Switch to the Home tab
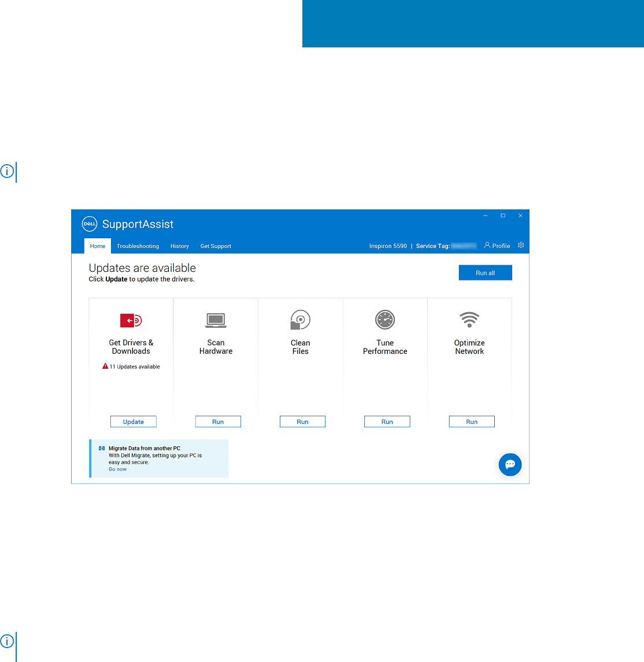This screenshot has height=662, width=644. pyautogui.click(x=98, y=246)
